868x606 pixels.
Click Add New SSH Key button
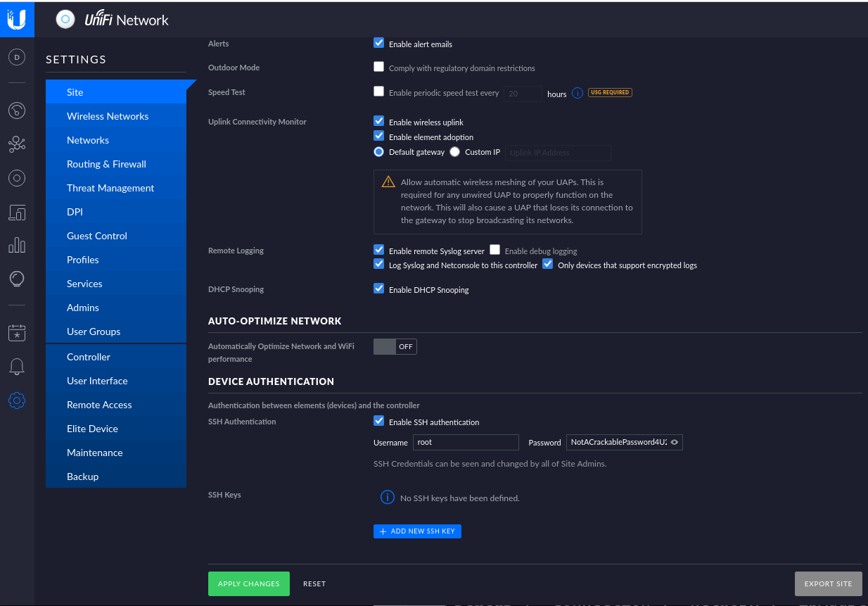[x=417, y=531]
